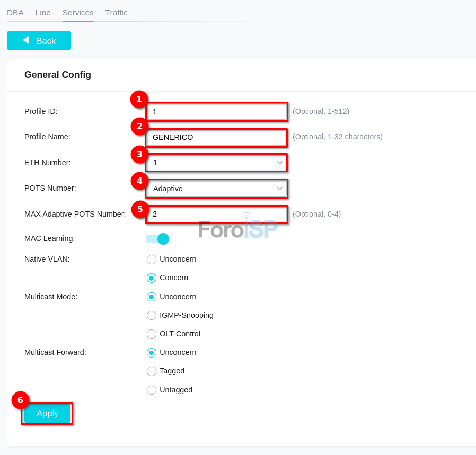The height and width of the screenshot is (455, 476).
Task: Choose IGMP-Snooping multicast mode
Action: pyautogui.click(x=152, y=316)
